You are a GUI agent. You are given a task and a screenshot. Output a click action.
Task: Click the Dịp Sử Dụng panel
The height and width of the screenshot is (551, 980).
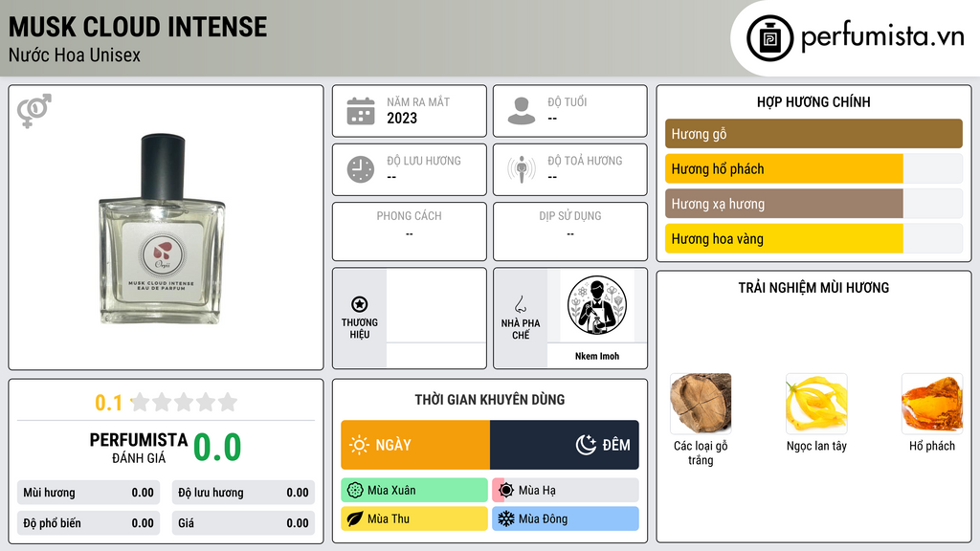pos(570,231)
